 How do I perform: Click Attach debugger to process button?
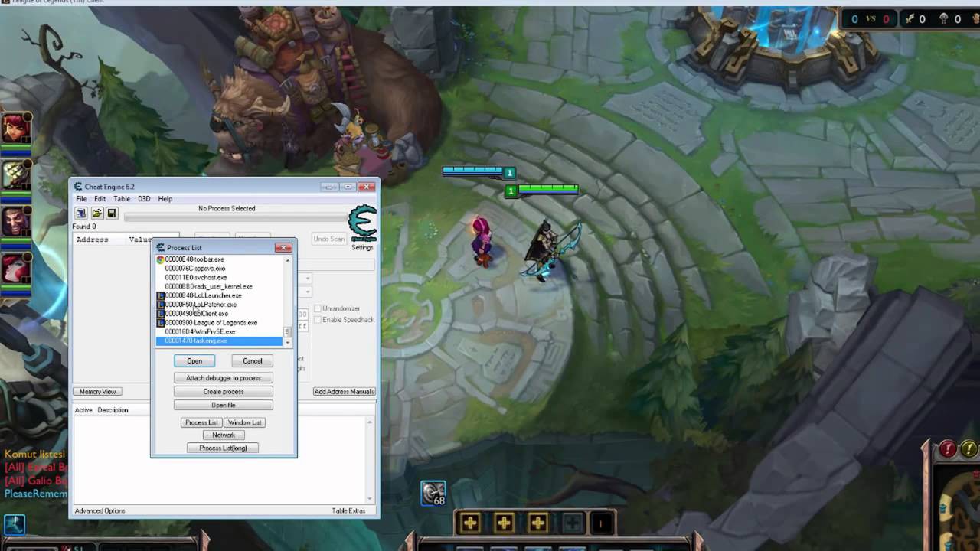(224, 378)
